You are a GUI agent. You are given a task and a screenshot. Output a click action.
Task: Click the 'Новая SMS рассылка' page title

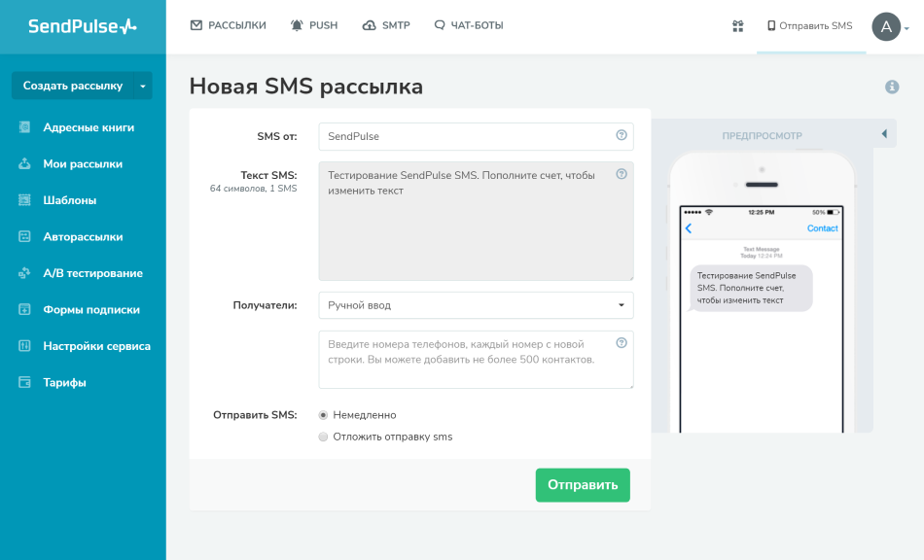pyautogui.click(x=305, y=87)
